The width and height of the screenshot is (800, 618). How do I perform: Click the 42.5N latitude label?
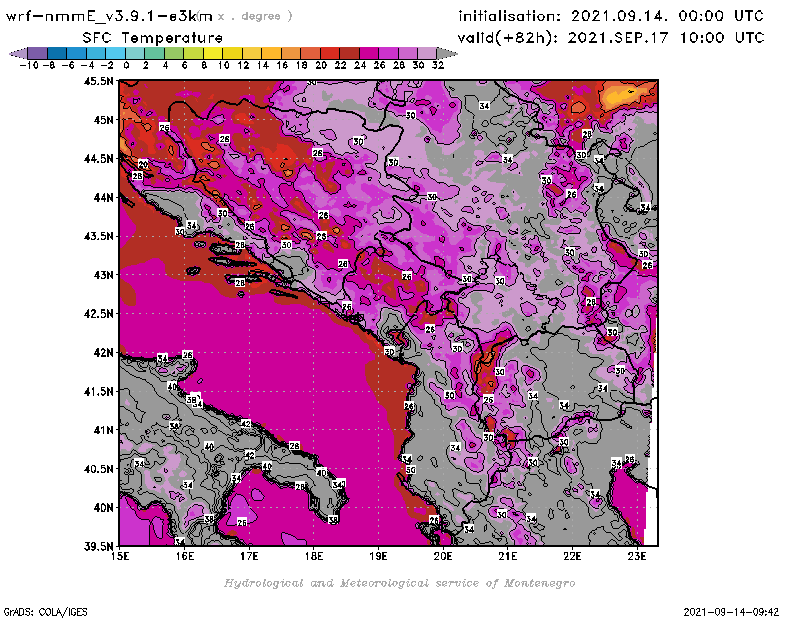98,314
